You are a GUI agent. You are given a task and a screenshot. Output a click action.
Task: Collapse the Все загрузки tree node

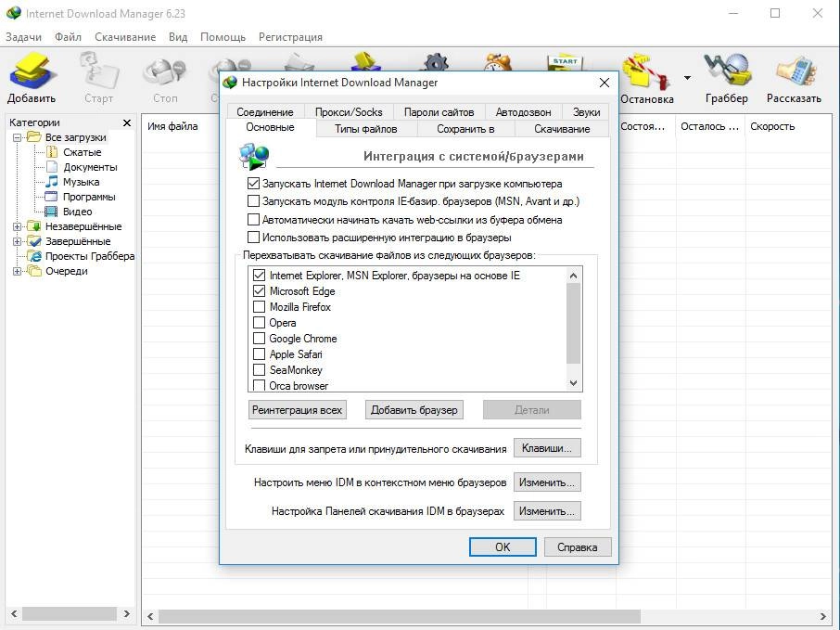coord(17,138)
